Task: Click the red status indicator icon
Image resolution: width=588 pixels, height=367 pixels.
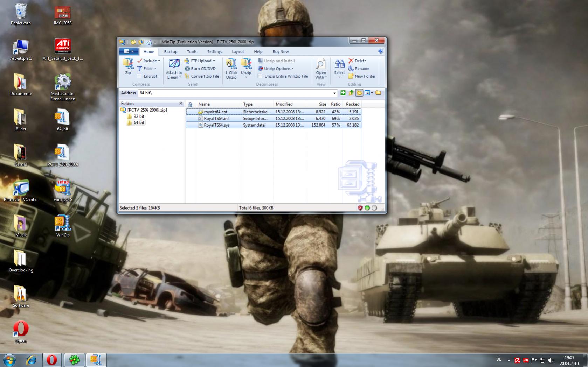Action: [360, 208]
